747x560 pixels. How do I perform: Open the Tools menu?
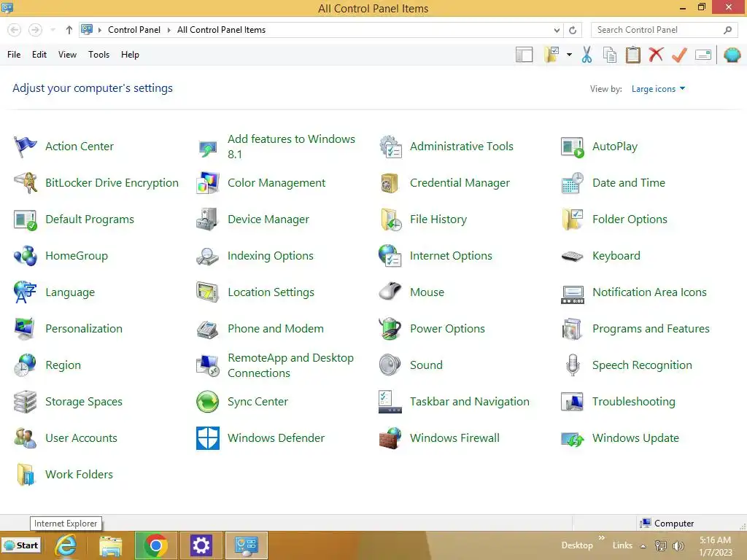coord(98,55)
